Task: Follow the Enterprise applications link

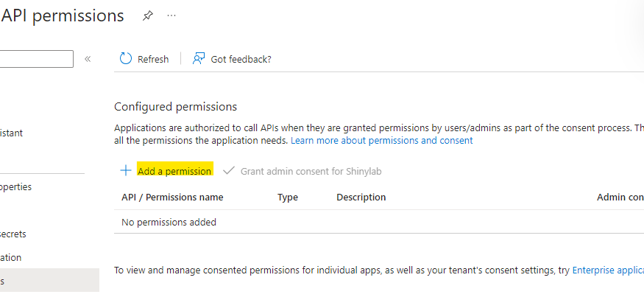Action: 607,270
